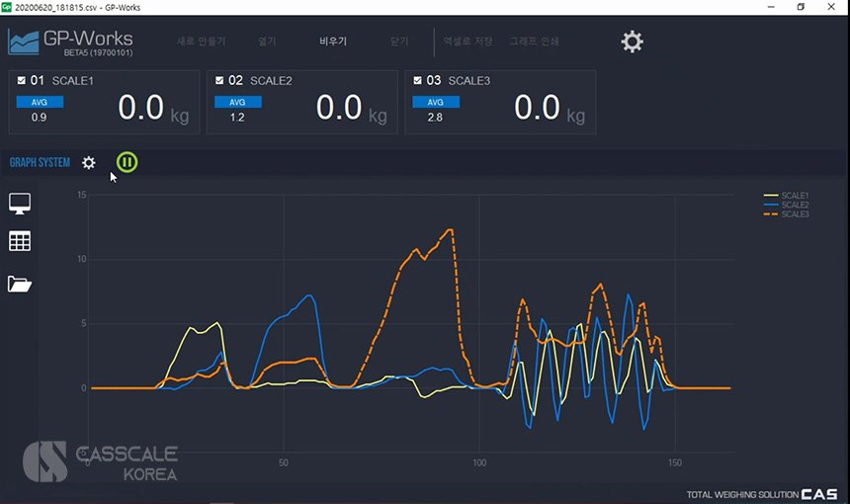Open main settings gear in top bar
Viewport: 850px width, 504px height.
click(x=632, y=42)
